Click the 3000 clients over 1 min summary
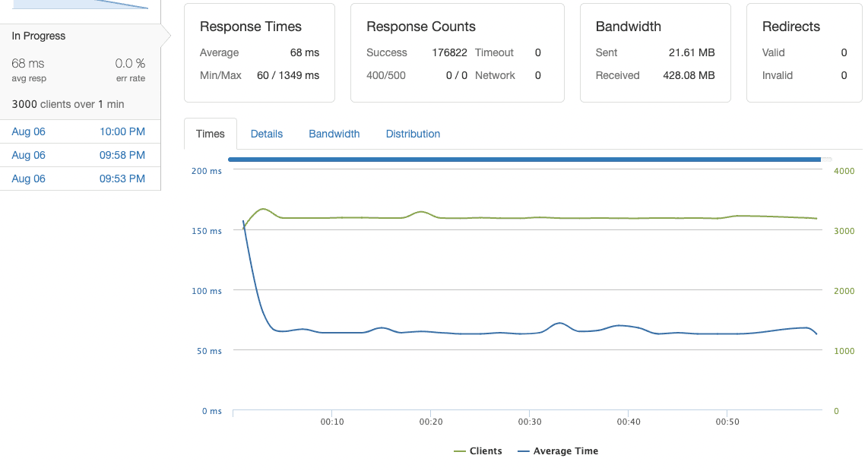Image resolution: width=868 pixels, height=471 pixels. point(68,104)
